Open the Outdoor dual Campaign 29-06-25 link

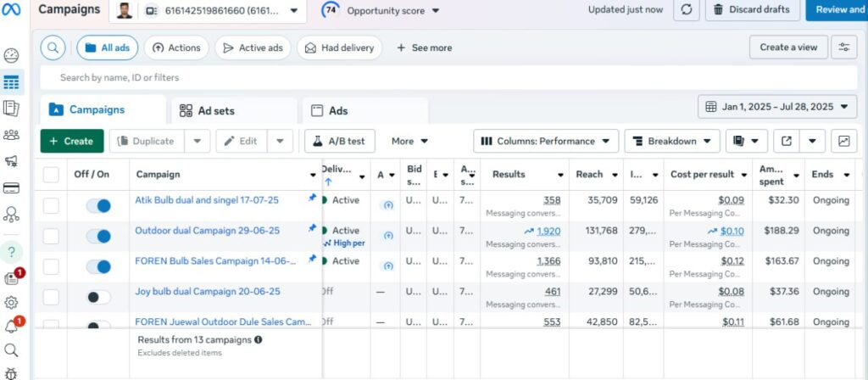tap(196, 230)
